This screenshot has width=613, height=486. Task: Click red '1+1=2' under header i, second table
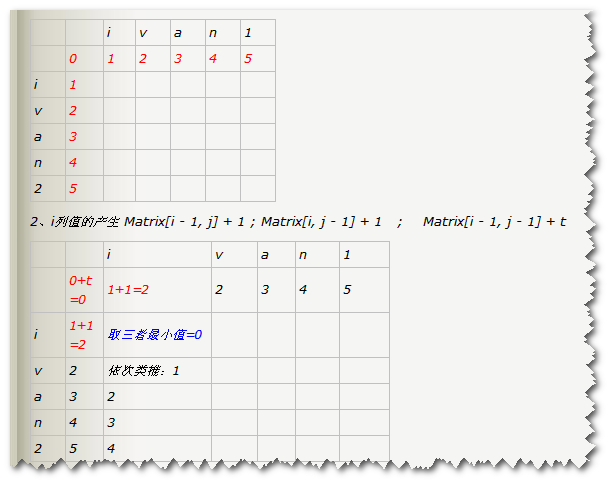[128, 290]
